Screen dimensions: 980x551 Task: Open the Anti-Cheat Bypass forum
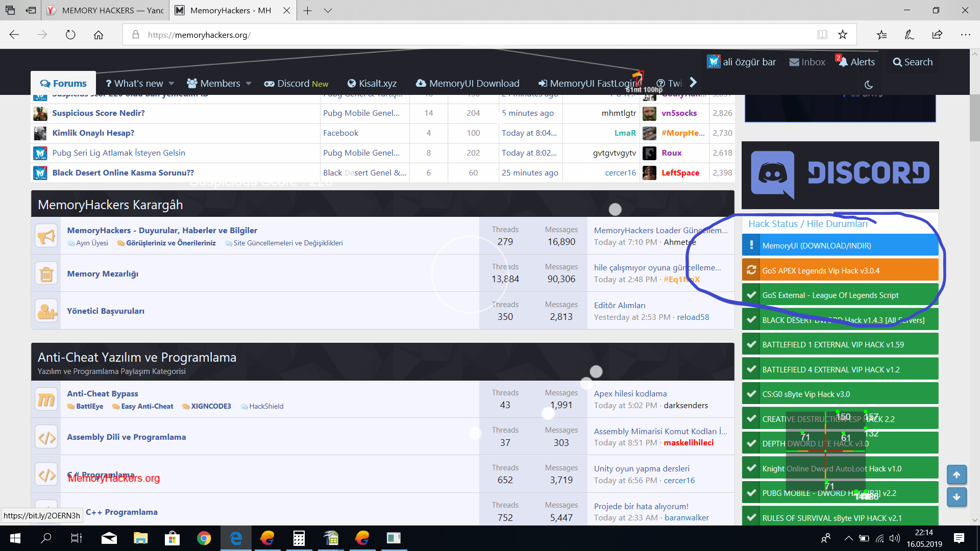103,394
